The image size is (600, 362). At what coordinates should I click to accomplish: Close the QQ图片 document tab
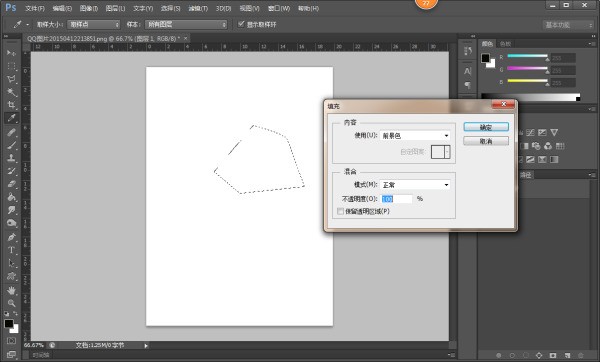tap(185, 38)
